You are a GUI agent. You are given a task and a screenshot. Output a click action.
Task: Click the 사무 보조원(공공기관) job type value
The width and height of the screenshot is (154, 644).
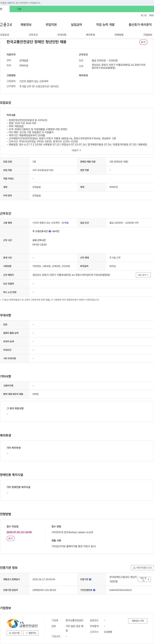(x=43, y=170)
